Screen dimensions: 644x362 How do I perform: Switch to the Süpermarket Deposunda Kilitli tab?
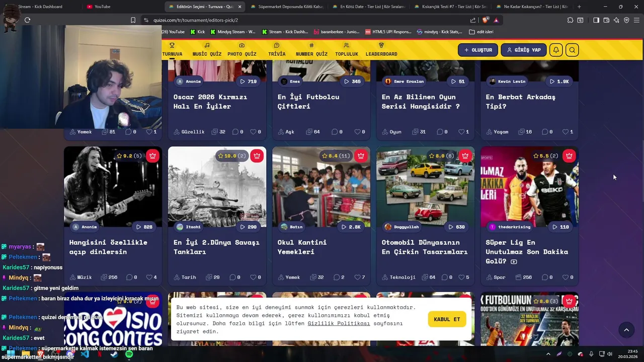(286, 7)
